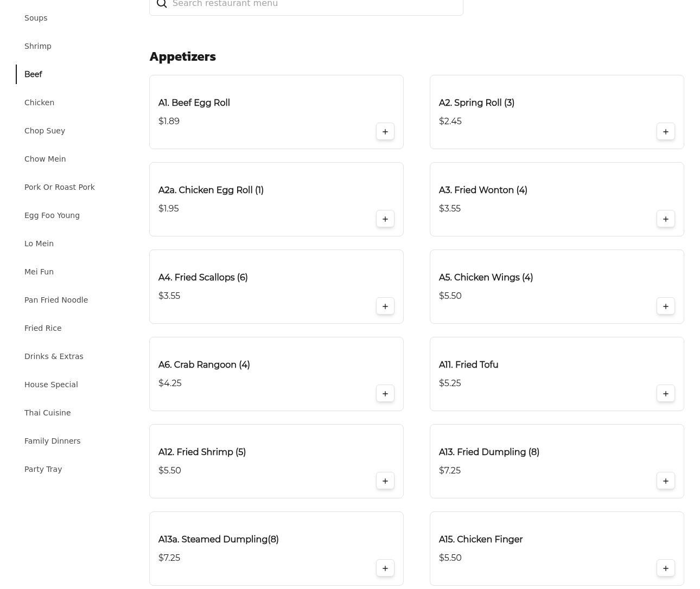
Task: Add A2a. Chicken Egg Roll to order
Action: 385,219
